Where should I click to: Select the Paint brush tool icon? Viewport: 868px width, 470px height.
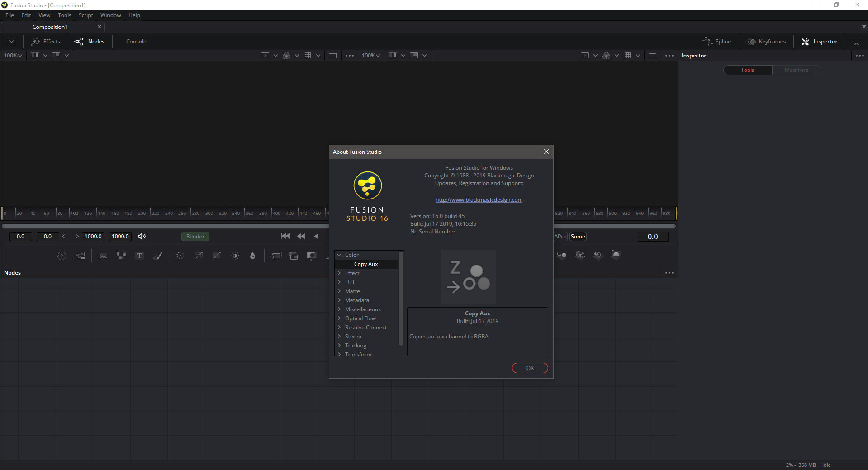pyautogui.click(x=157, y=256)
